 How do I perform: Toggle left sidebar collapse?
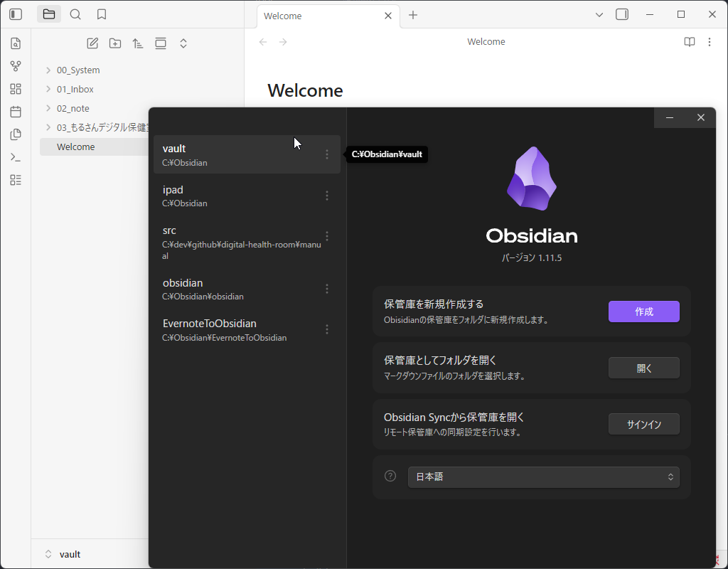pos(16,14)
